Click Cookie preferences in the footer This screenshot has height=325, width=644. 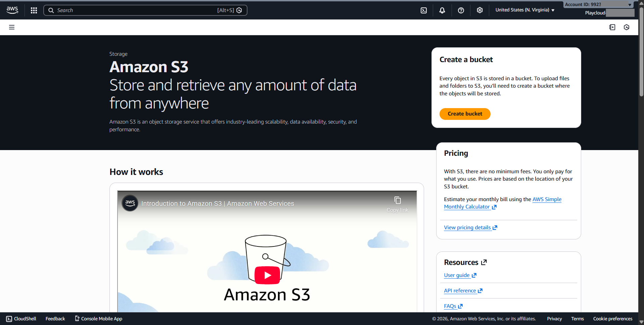[612, 319]
